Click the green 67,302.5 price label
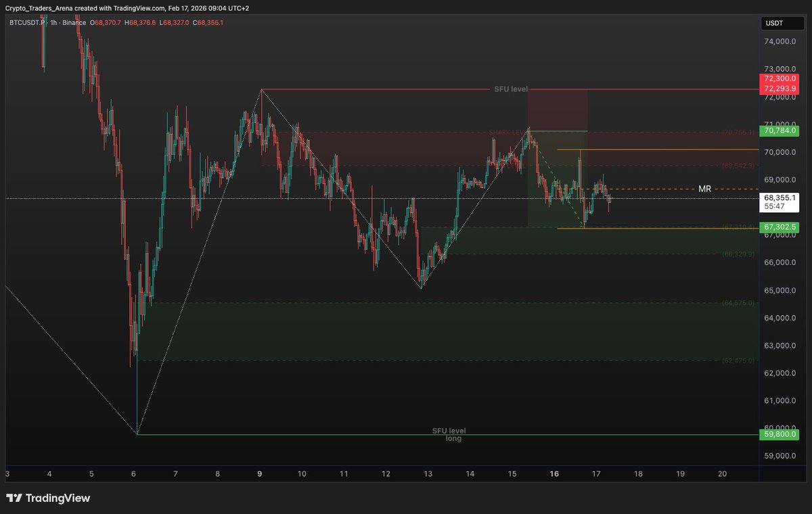The width and height of the screenshot is (812, 514). point(780,228)
